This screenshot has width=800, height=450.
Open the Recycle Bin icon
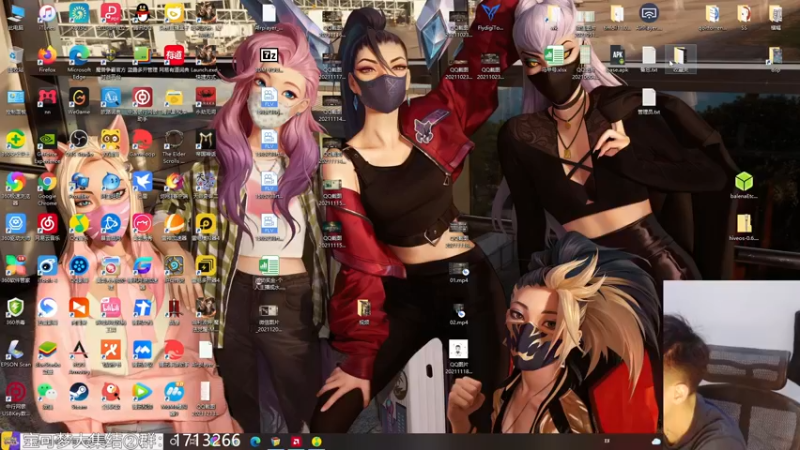click(15, 56)
